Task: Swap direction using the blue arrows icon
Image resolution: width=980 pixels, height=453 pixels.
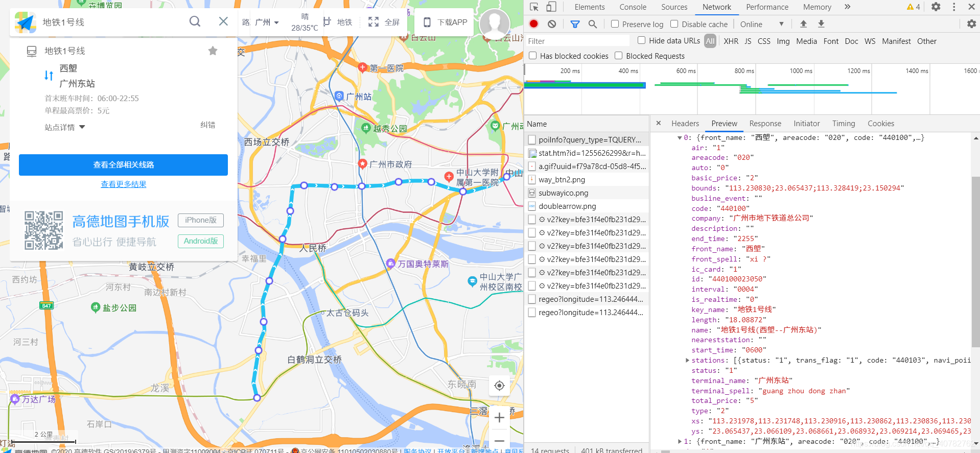Action: pos(49,76)
